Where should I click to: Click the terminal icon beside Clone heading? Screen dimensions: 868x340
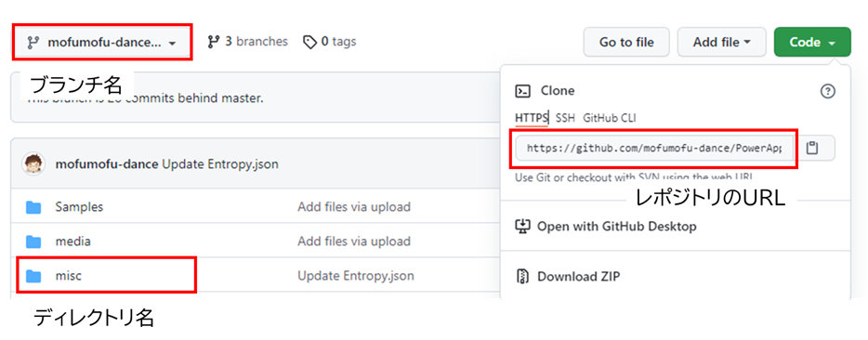(523, 91)
